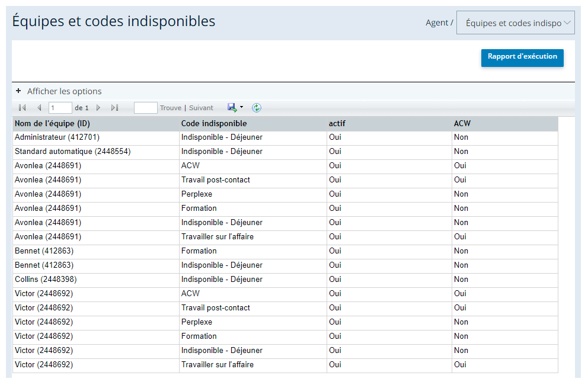This screenshot has width=588, height=385.
Task: Refresh the report with green icon
Action: coord(257,108)
